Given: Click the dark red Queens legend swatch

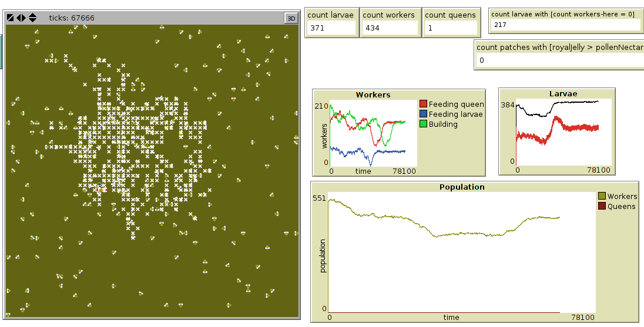Looking at the screenshot, I should click(x=602, y=206).
